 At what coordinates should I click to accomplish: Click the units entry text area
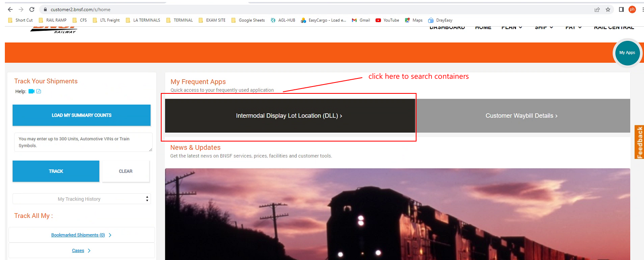(x=83, y=142)
